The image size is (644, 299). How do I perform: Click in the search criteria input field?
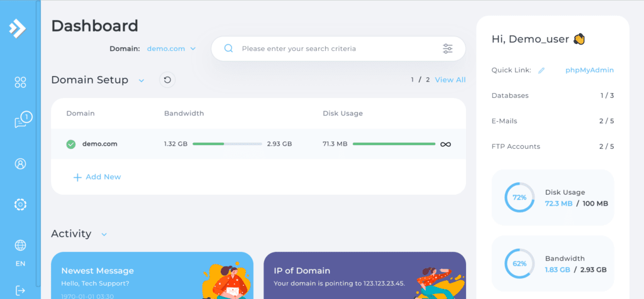[x=333, y=48]
